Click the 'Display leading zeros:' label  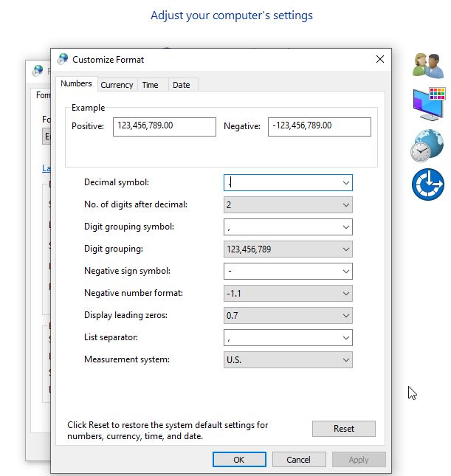[125, 315]
